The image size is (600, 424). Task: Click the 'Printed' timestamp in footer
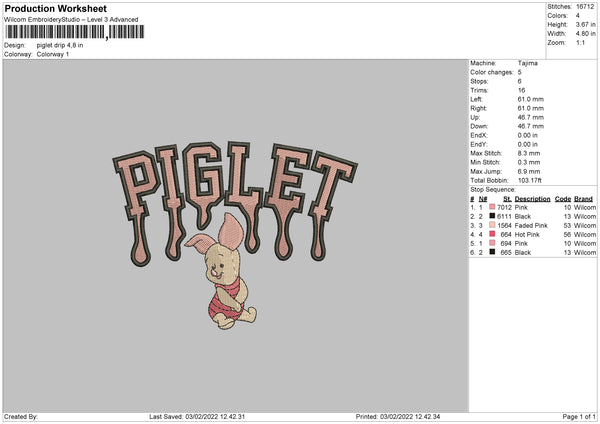(398, 416)
